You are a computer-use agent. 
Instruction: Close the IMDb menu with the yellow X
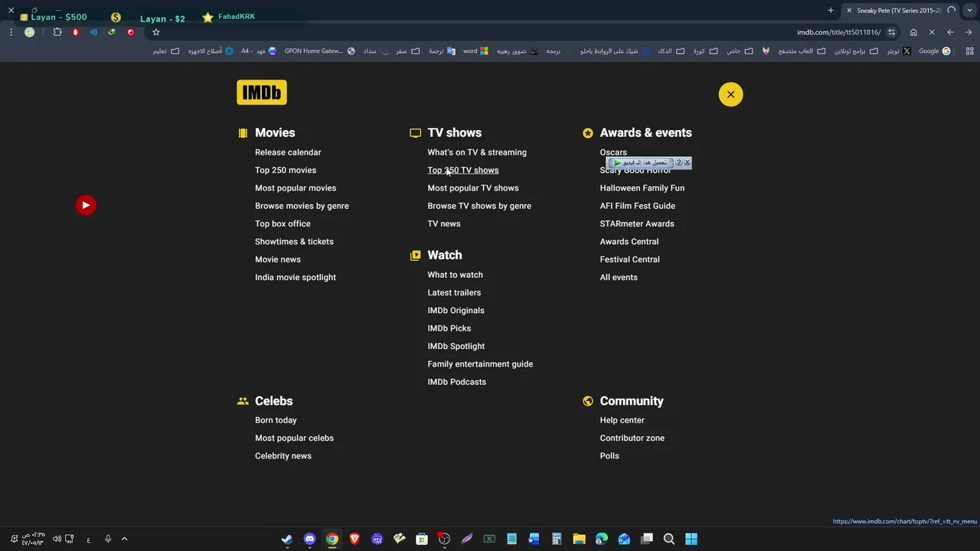(730, 94)
